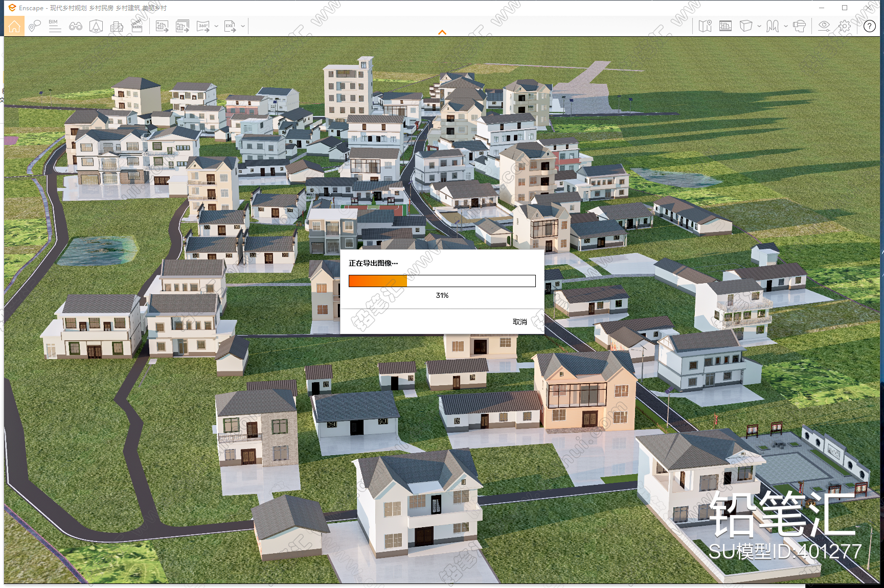Click the 正在导出图像 status label
Screen dimensions: 884x588
tap(373, 263)
